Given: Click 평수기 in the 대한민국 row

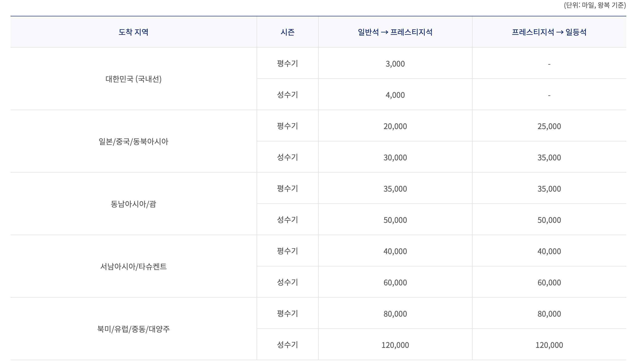Looking at the screenshot, I should [287, 63].
